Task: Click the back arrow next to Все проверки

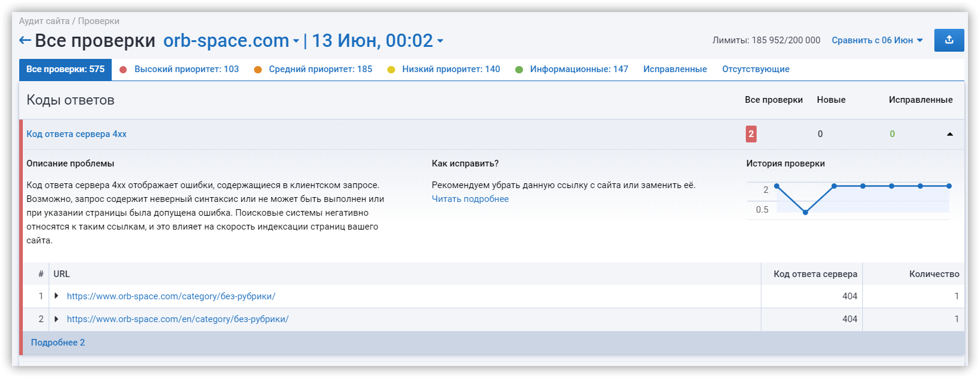Action: coord(25,40)
